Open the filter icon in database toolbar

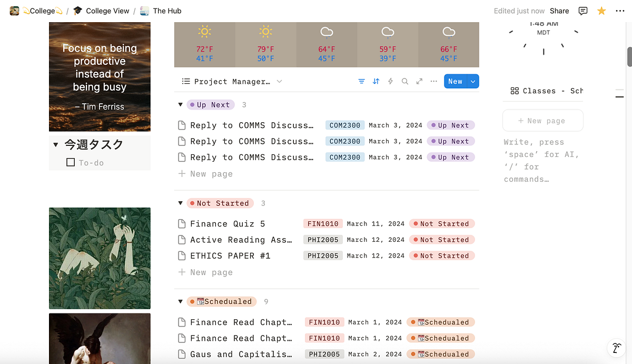[x=361, y=82]
